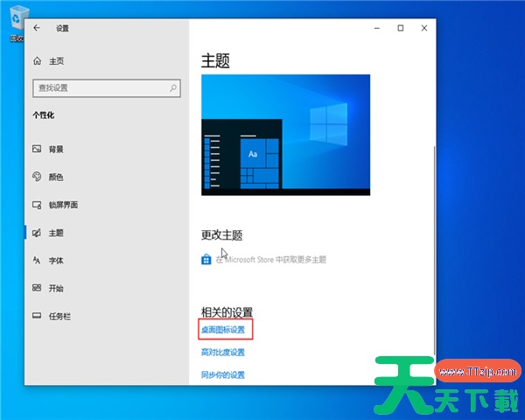Viewport: 525px width, 420px height.
Task: Click the theme preview image
Action: (x=285, y=135)
